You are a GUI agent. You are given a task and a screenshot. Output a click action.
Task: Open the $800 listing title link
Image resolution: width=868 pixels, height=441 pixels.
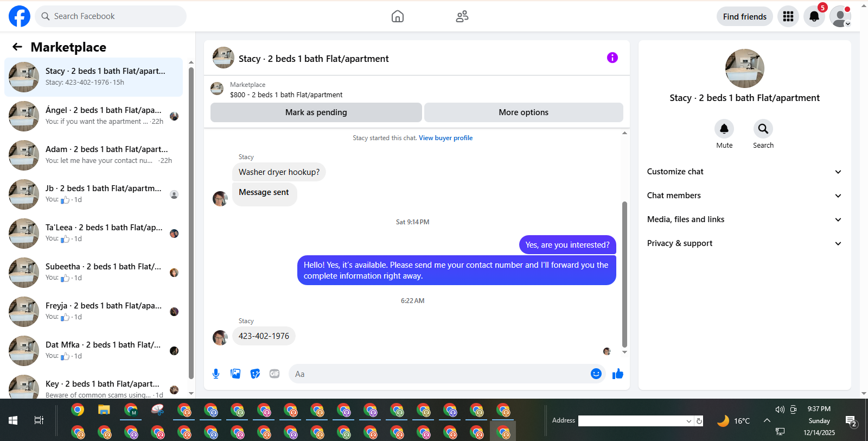286,94
